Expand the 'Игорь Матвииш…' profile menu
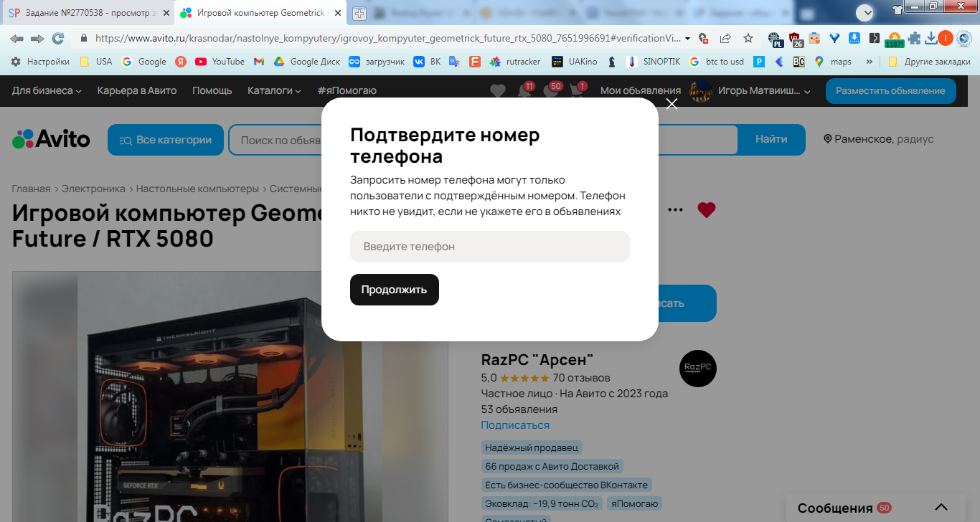The image size is (980, 522). (750, 91)
